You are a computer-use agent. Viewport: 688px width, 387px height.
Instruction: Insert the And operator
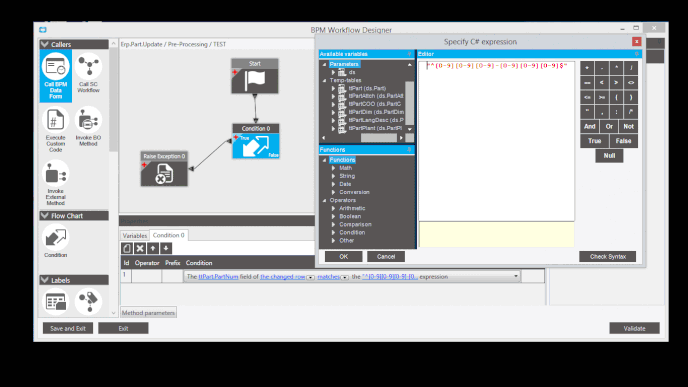pos(590,126)
